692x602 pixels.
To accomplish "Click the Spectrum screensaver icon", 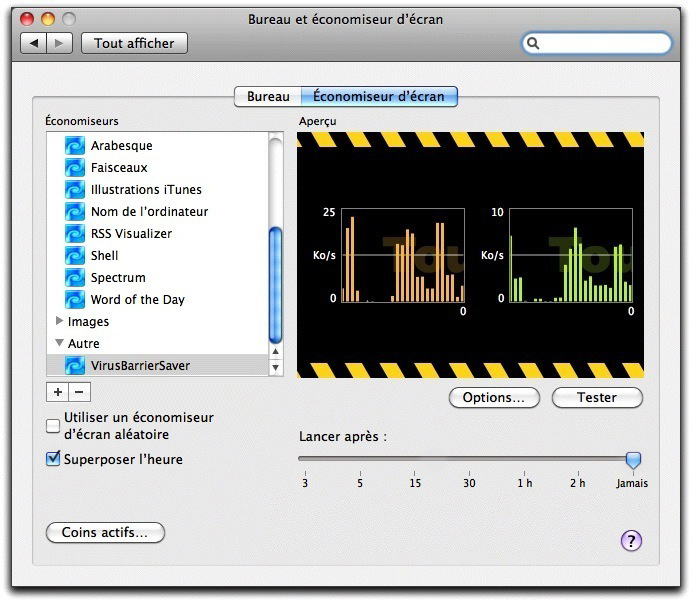I will click(x=75, y=278).
